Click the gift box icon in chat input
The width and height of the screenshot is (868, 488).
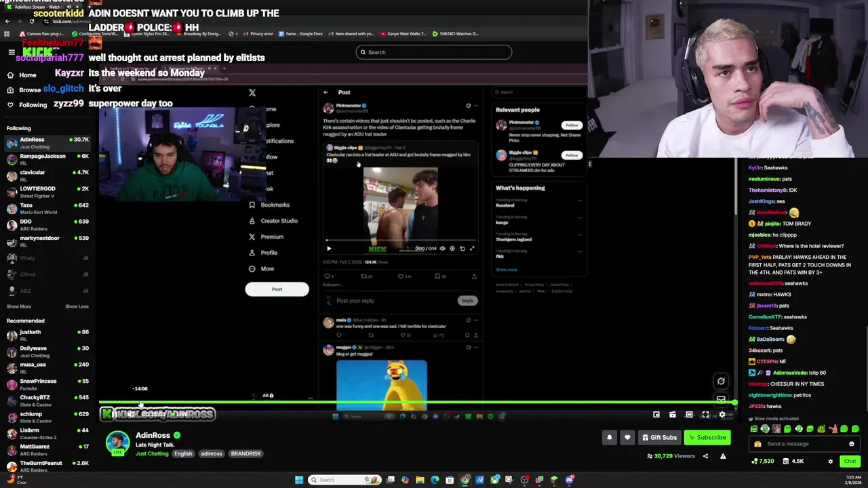click(757, 444)
